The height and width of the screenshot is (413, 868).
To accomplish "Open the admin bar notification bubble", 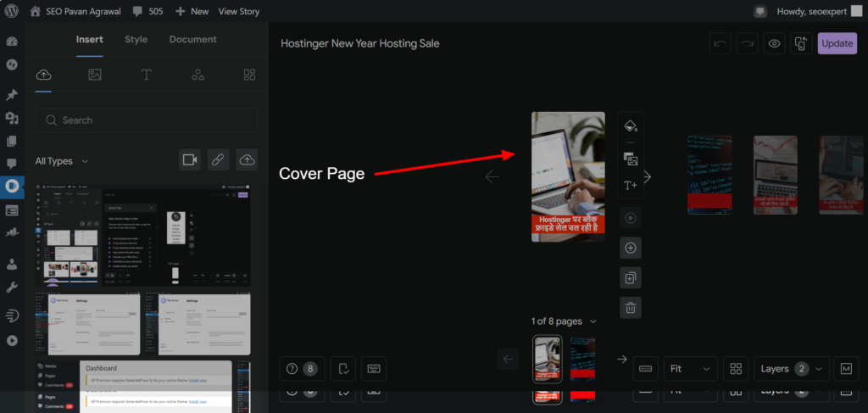I will pos(760,11).
